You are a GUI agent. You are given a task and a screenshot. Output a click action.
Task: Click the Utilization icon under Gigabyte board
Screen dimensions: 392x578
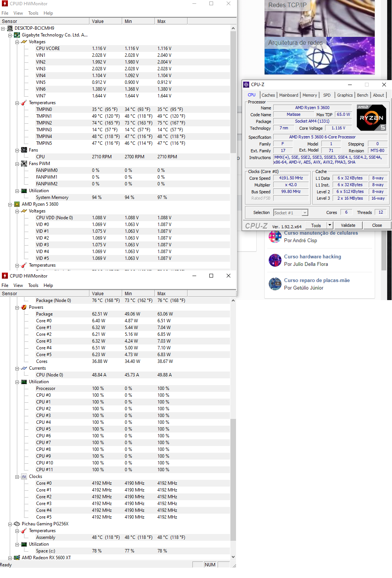[24, 191]
